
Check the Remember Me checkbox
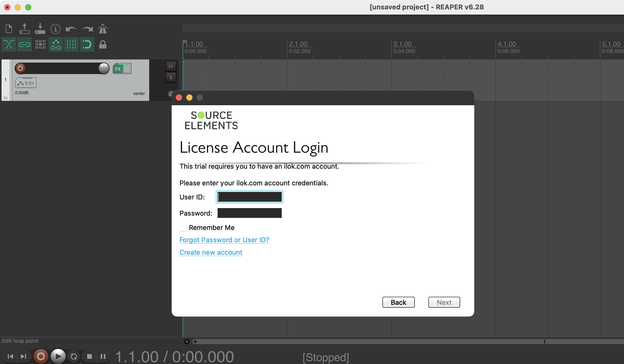coord(183,227)
